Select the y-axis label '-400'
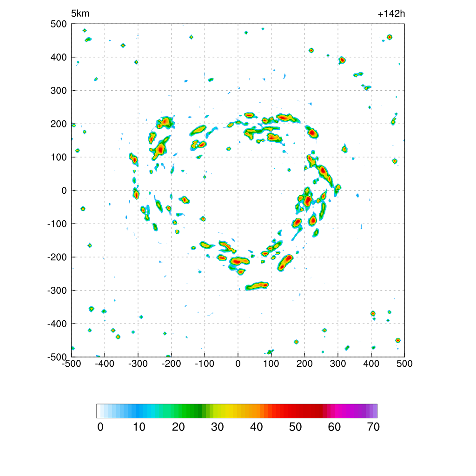Screen dimensions: 476x476 [57, 324]
